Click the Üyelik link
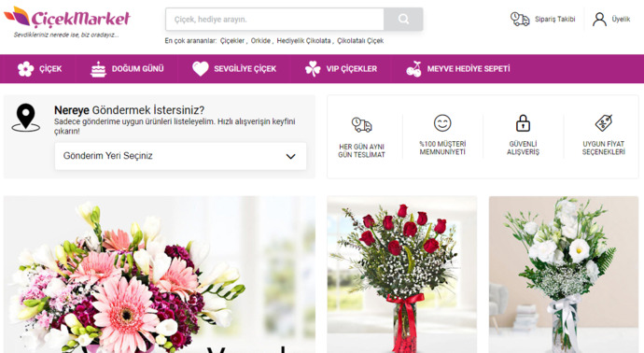Viewport: 644px width, 353px height. click(621, 19)
